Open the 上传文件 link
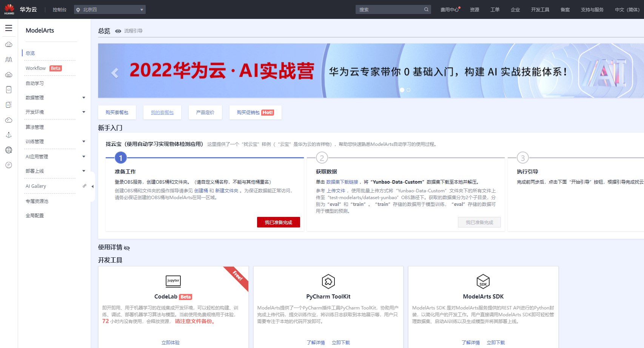644x348 pixels. click(x=336, y=191)
